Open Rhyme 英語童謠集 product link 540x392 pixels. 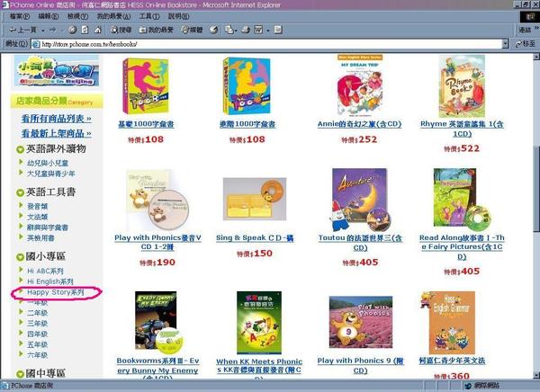point(462,129)
